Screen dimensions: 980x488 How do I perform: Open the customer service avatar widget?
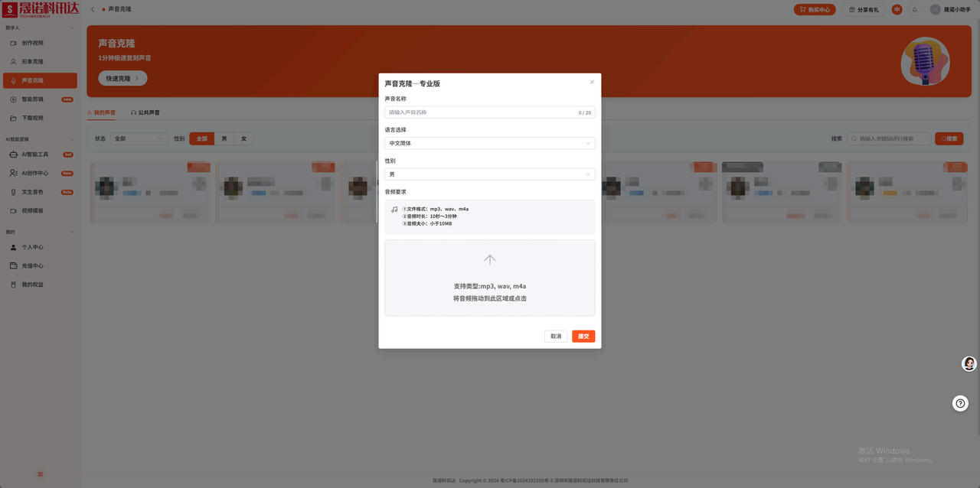tap(969, 364)
